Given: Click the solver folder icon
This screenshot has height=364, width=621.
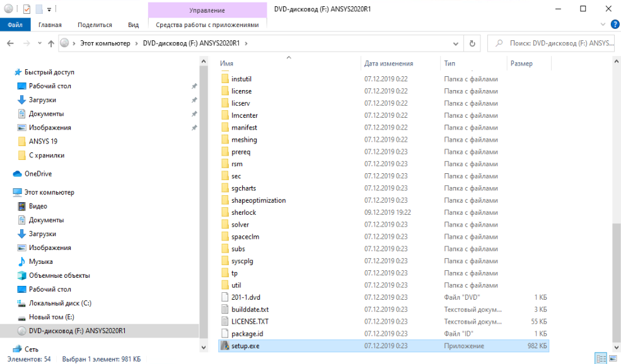Looking at the screenshot, I should [225, 224].
